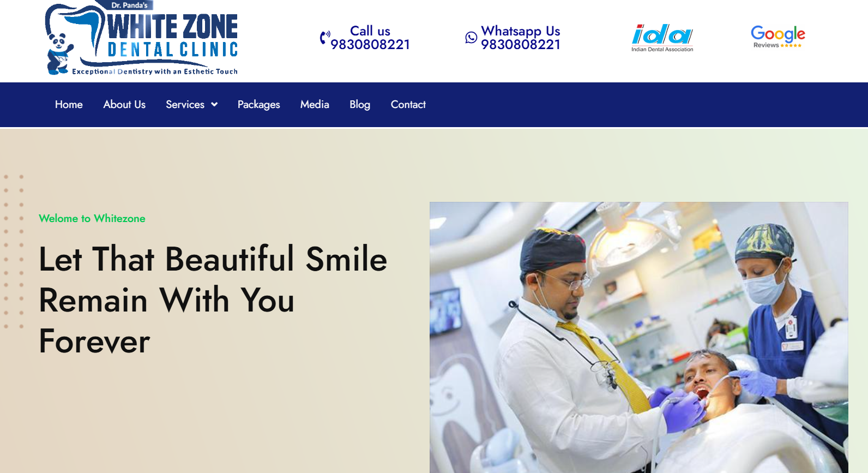
Task: Click the five-star rating under Google
Action: 791,45
